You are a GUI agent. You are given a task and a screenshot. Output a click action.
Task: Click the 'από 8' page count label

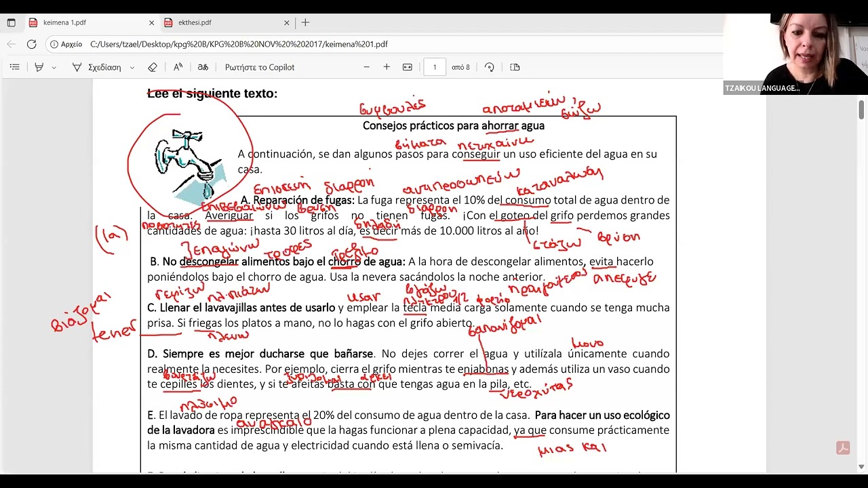coord(460,67)
